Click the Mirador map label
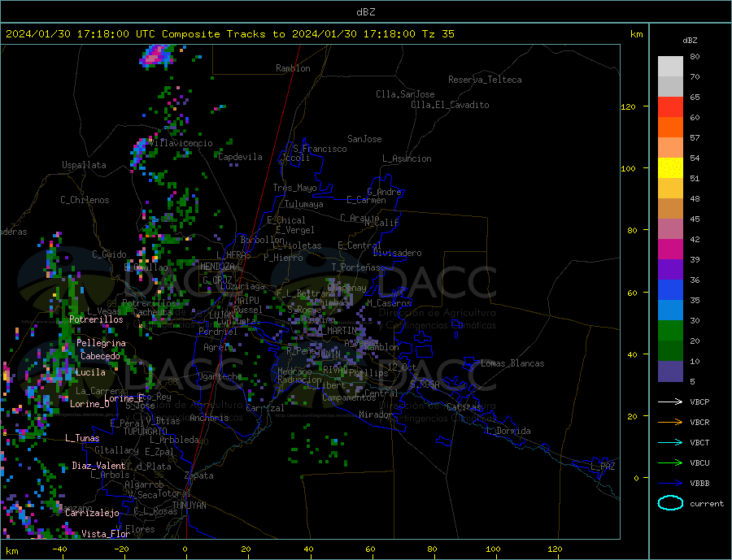 [x=376, y=415]
